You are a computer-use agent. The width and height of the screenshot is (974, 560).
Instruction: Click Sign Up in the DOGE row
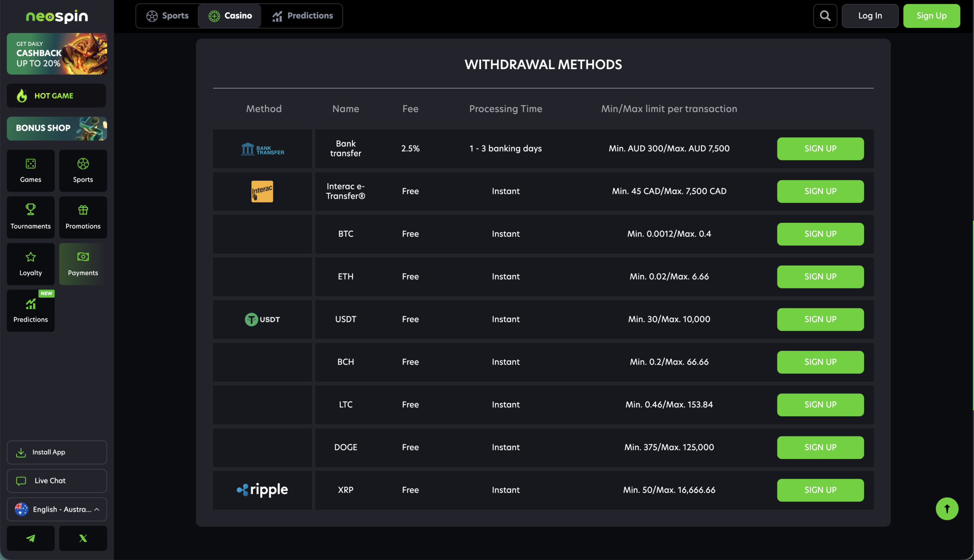[820, 447]
